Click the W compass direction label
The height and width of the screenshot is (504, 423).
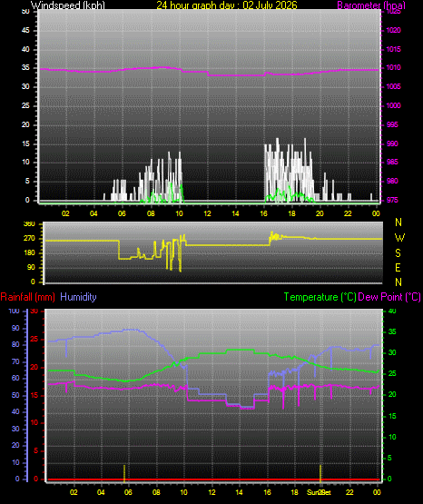click(399, 238)
